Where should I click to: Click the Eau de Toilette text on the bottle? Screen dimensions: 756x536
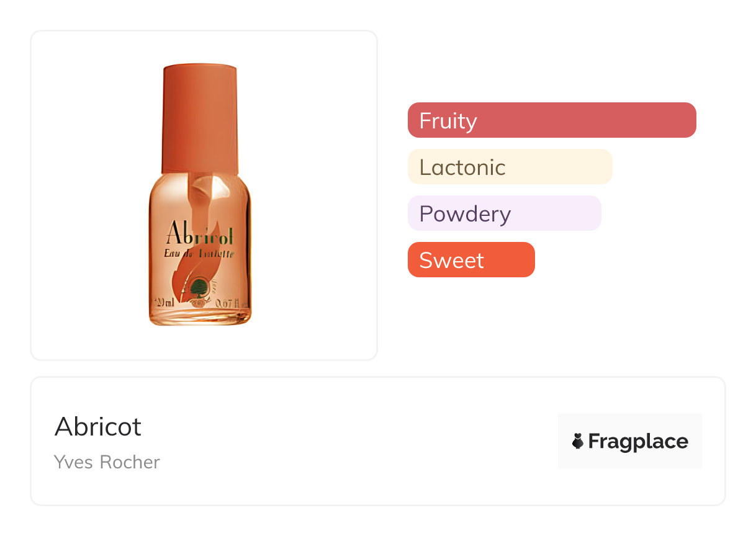tap(199, 253)
